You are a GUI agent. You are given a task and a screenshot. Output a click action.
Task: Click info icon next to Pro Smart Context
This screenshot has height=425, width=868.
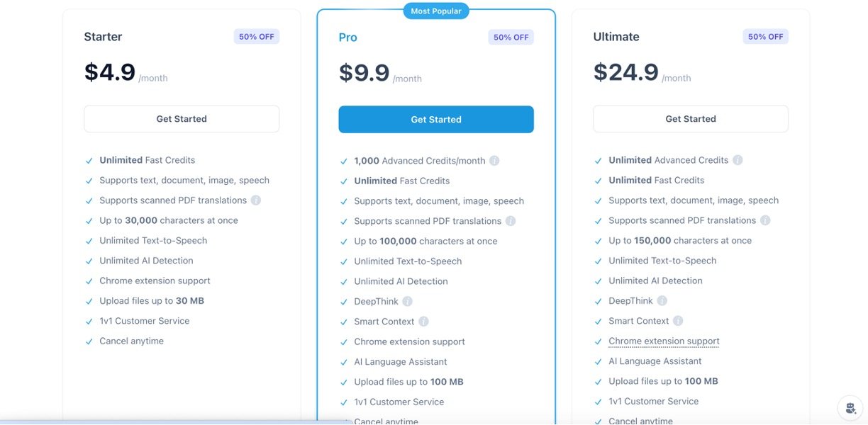(x=423, y=322)
